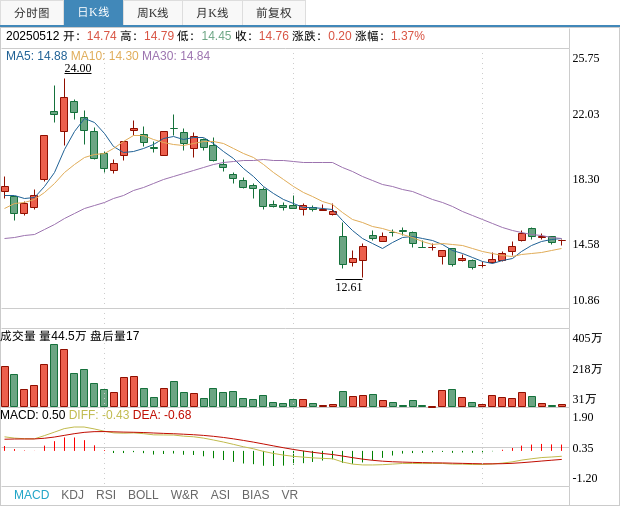Select the MACD indicator tab
Screen dimensions: 620x506
31,495
